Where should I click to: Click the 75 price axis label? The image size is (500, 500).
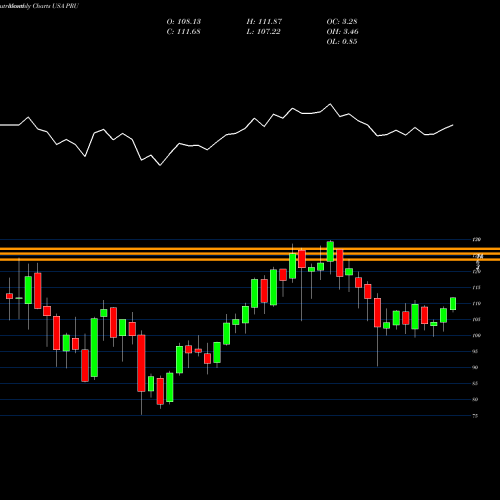pyautogui.click(x=475, y=416)
